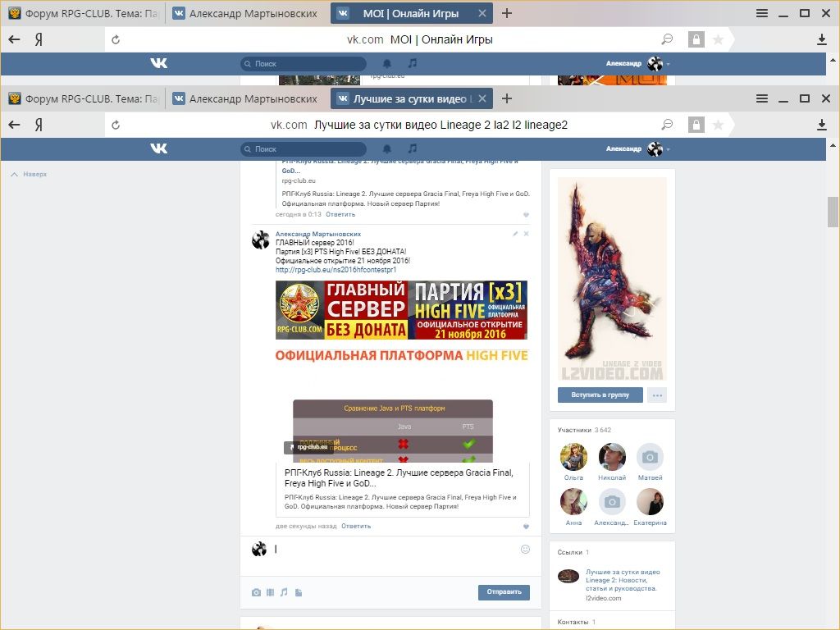This screenshot has height=630, width=840.
Task: Bookmark page with star in MOI Онлайн Игры window
Action: click(719, 39)
